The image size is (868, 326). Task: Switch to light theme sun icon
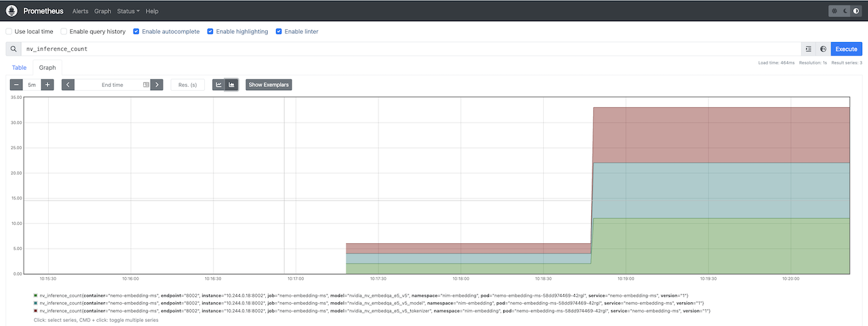(x=834, y=12)
